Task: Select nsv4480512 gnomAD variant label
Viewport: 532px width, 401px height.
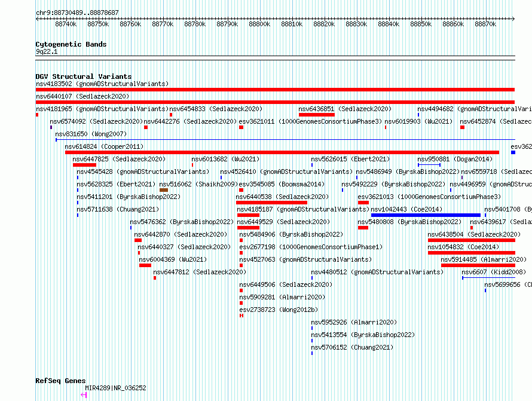Action: click(377, 272)
